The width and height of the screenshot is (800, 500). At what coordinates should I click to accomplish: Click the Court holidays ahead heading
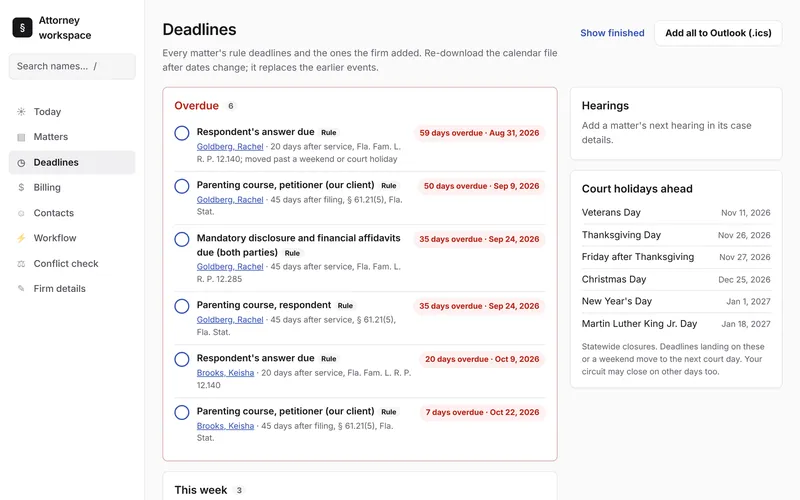[637, 189]
